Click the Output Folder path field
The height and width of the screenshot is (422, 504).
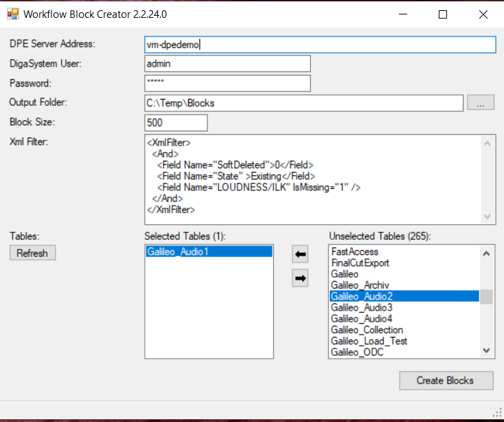[x=303, y=103]
